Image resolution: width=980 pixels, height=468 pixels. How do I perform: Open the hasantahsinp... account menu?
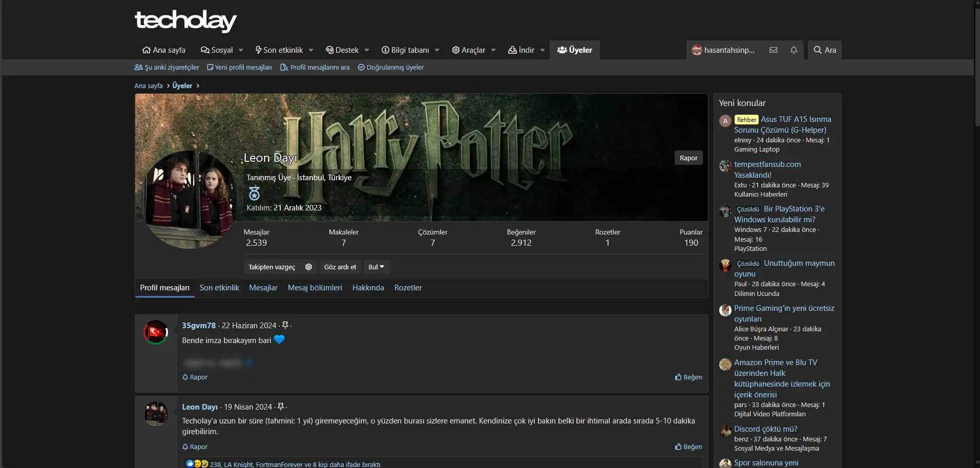(x=723, y=50)
